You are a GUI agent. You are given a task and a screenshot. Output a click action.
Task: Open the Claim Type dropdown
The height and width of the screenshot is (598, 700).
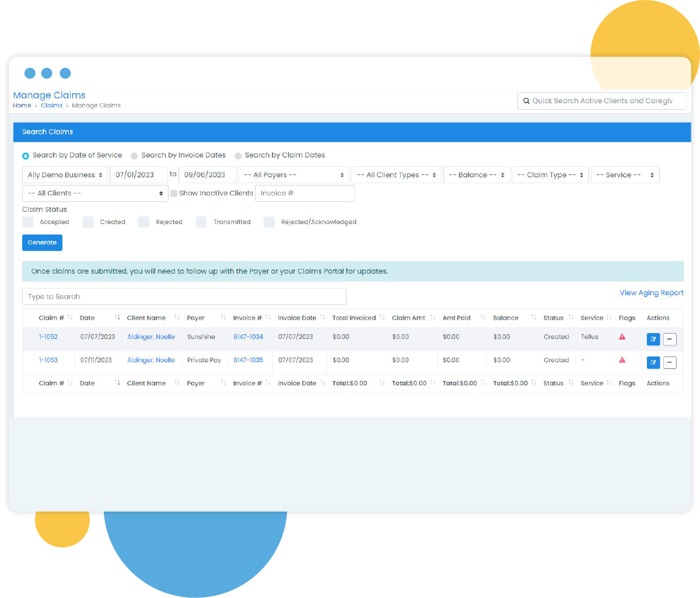coord(550,175)
